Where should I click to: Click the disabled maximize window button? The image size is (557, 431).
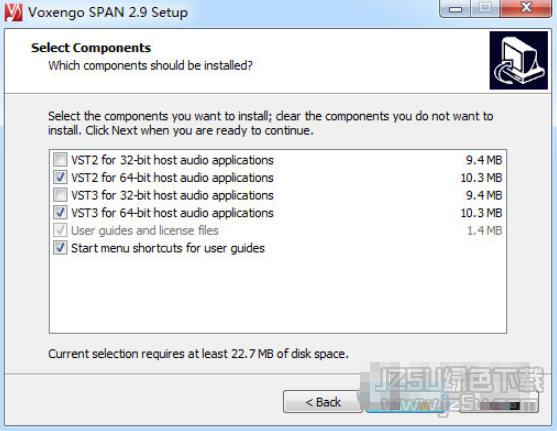click(485, 9)
